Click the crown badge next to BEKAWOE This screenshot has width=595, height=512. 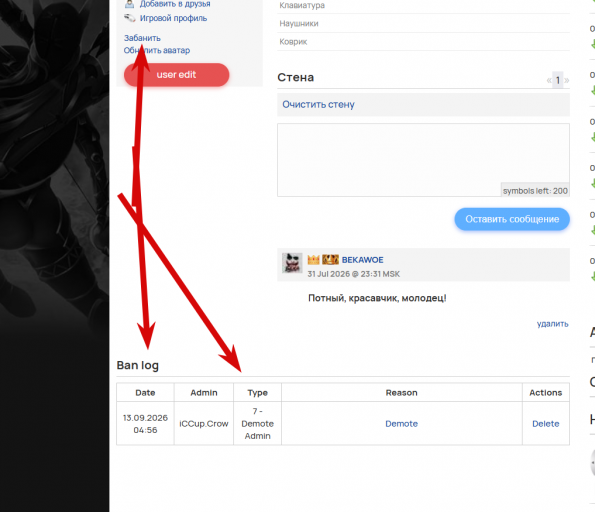[313, 260]
